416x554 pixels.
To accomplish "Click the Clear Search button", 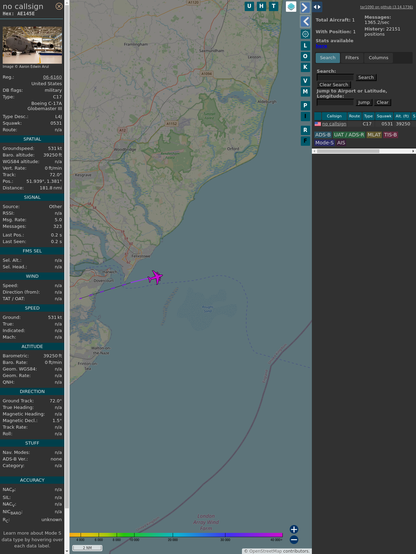I will click(334, 85).
